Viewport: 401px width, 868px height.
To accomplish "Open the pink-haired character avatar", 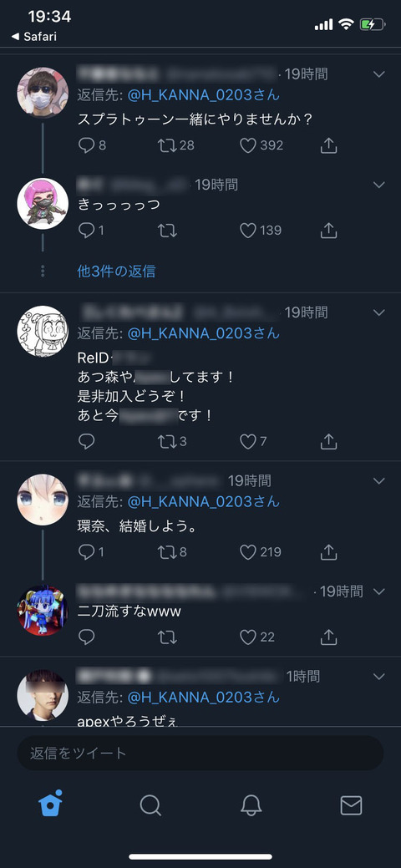I will (43, 204).
